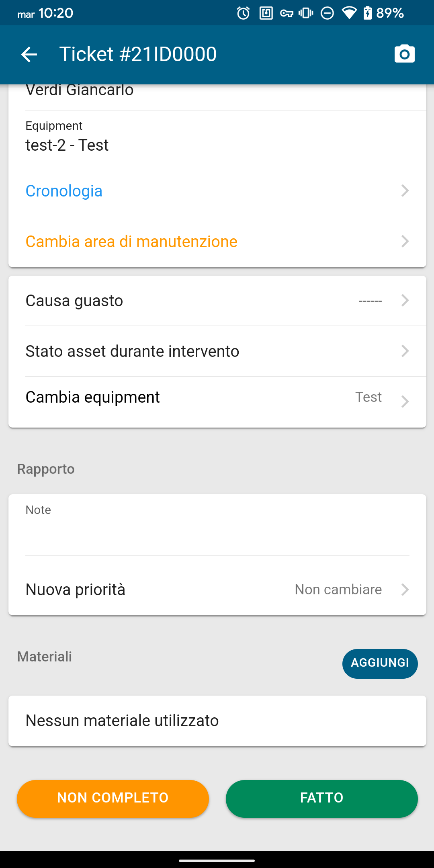Tap the do-not-disturb status icon
The image size is (434, 868).
pyautogui.click(x=327, y=13)
